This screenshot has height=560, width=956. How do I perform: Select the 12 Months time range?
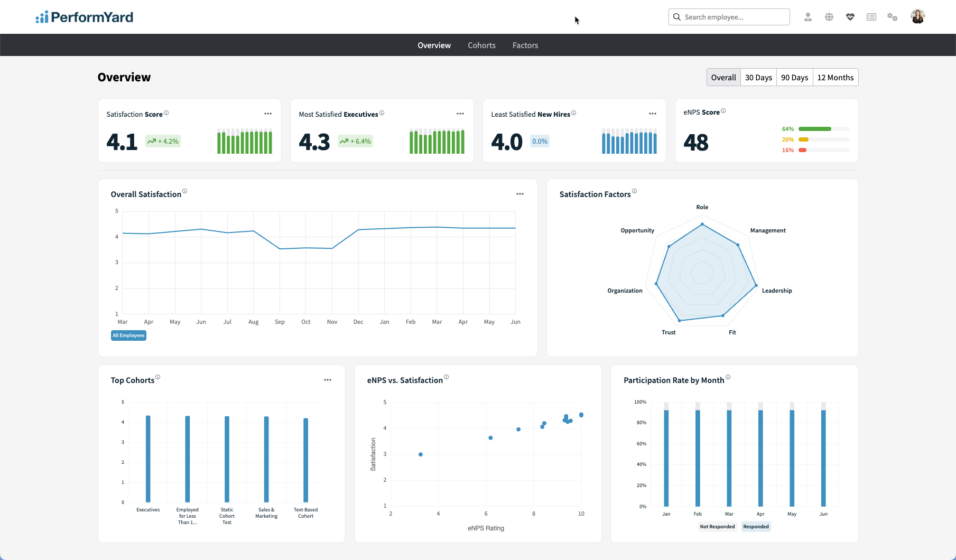835,77
